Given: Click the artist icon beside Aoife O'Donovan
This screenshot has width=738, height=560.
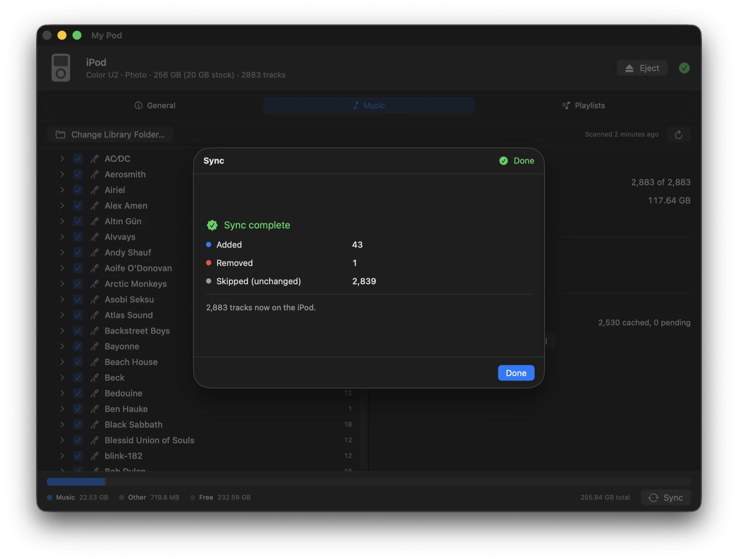Looking at the screenshot, I should [x=95, y=268].
